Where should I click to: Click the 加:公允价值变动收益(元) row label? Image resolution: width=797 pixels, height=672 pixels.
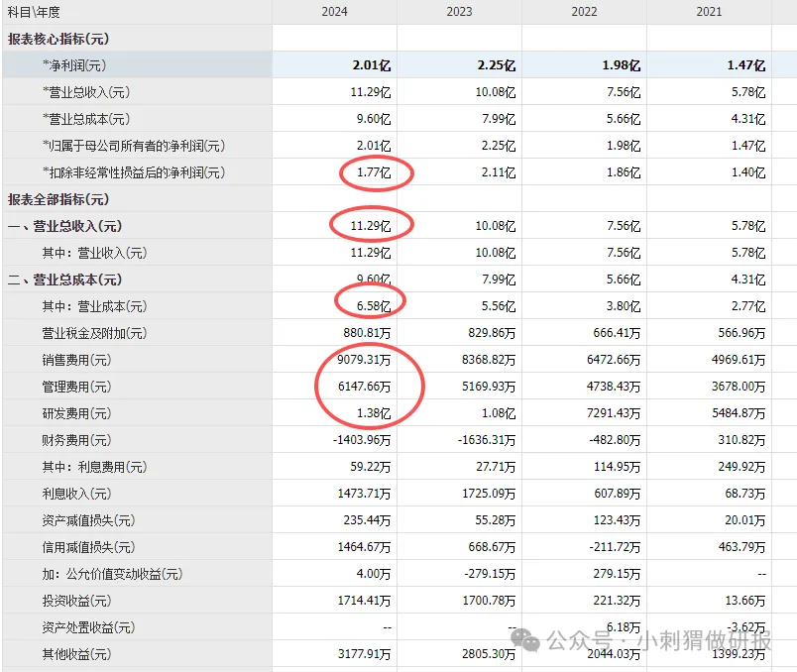click(112, 574)
